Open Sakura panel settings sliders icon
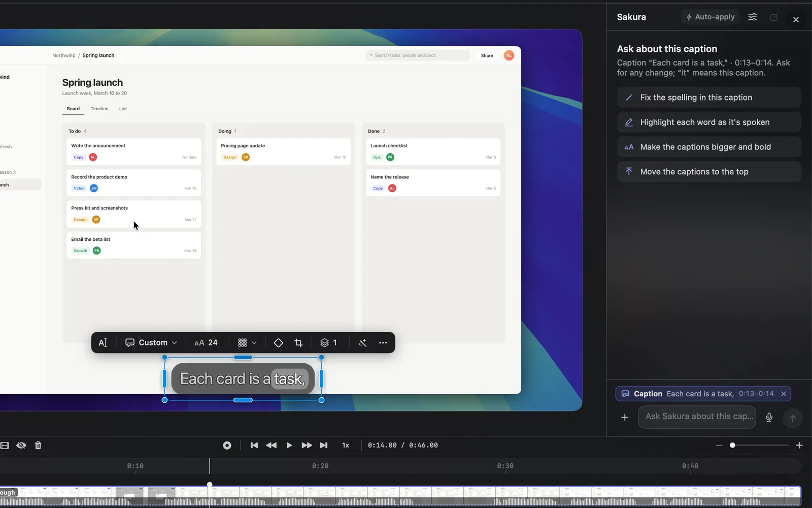812x508 pixels. [x=753, y=17]
